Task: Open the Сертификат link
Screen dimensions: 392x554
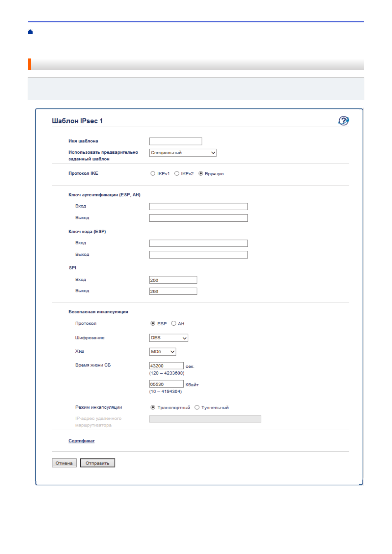Action: click(x=82, y=441)
